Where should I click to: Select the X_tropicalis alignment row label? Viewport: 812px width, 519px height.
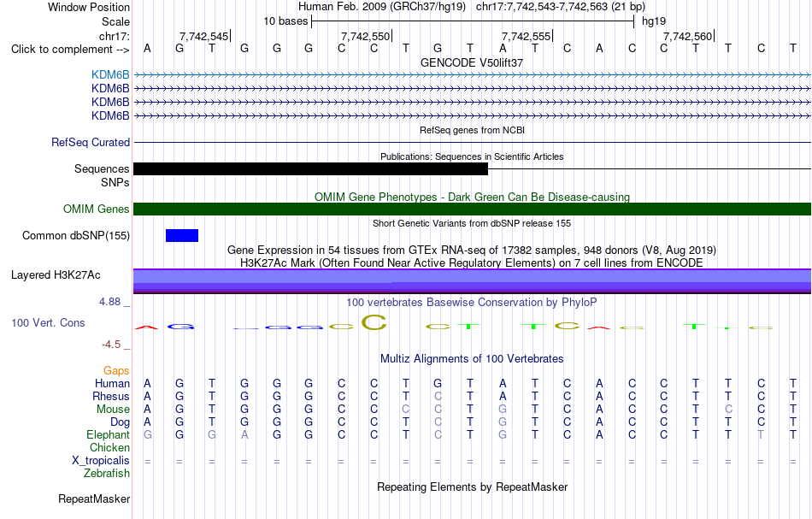[101, 461]
